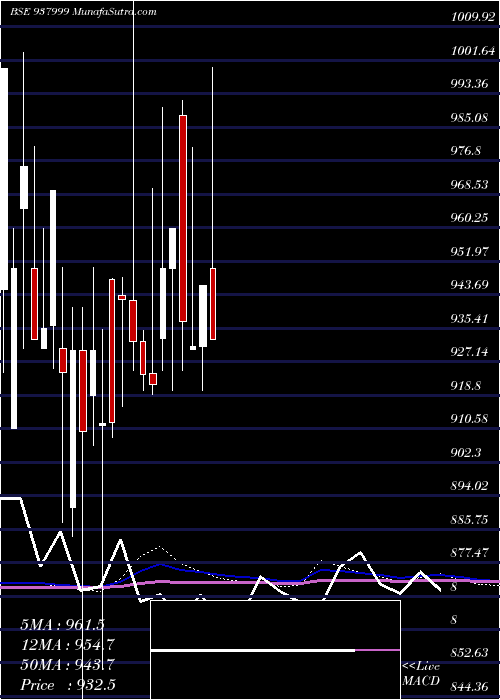Click the 918.8 price axis label

tap(466, 386)
